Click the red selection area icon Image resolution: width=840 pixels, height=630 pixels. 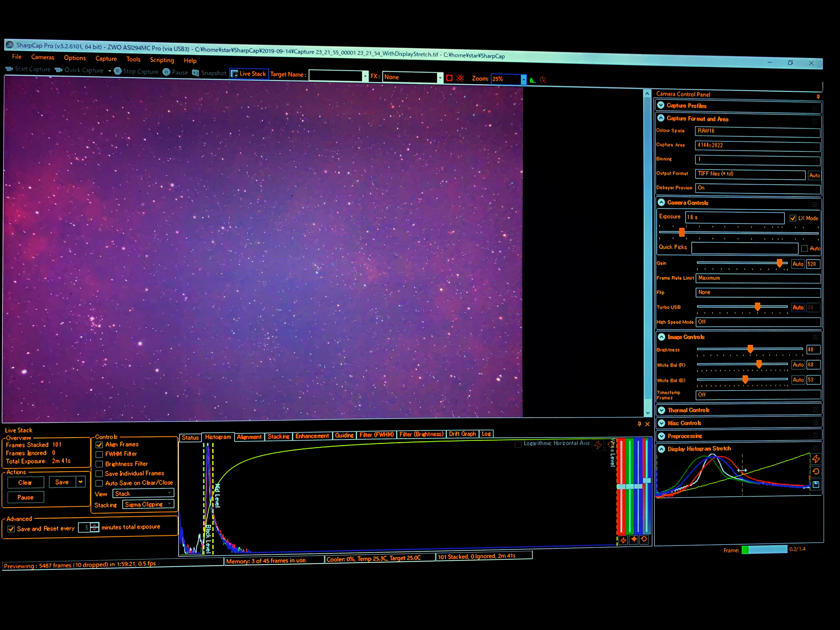point(449,78)
